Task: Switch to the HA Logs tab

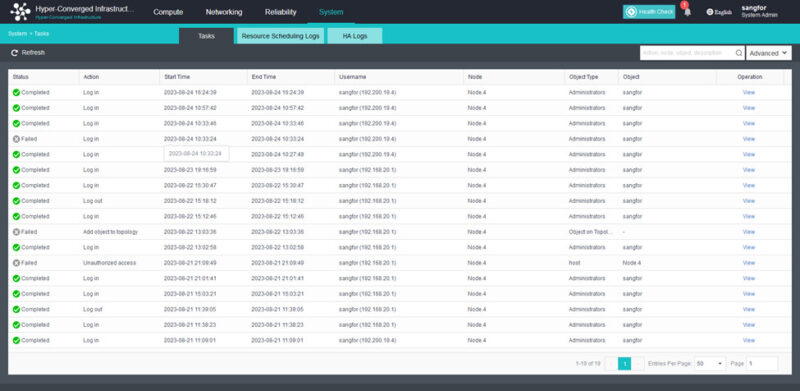Action: pyautogui.click(x=355, y=36)
